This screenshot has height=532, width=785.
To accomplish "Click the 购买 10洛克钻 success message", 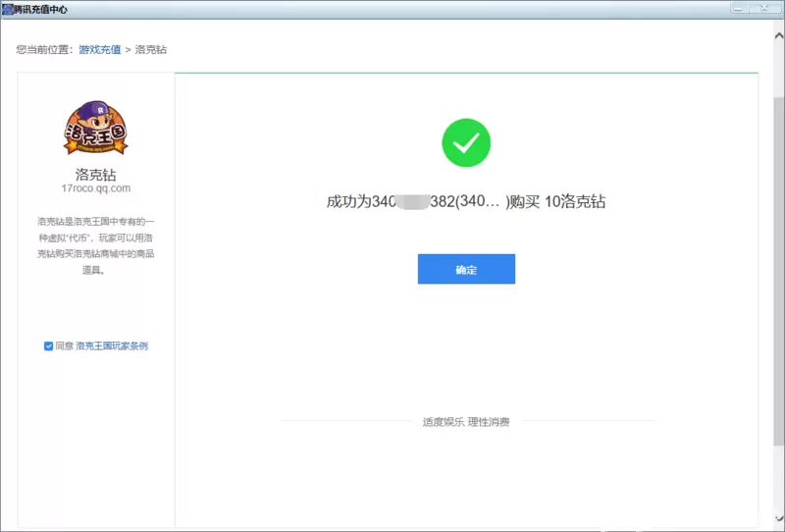I will (x=466, y=201).
